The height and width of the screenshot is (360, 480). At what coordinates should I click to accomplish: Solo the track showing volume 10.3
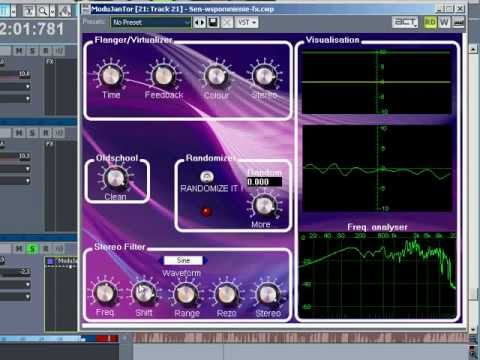tap(32, 133)
